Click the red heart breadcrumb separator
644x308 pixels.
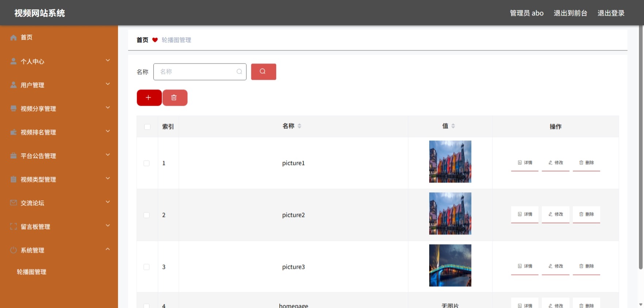tap(155, 40)
